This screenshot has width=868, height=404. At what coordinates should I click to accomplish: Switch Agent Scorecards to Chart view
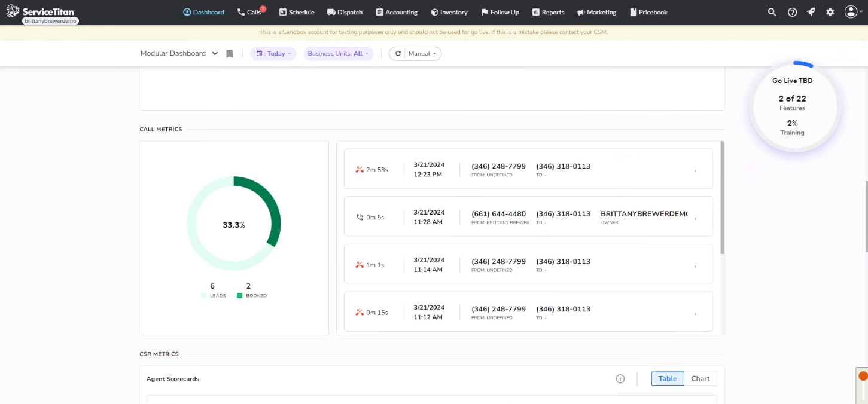(x=701, y=378)
